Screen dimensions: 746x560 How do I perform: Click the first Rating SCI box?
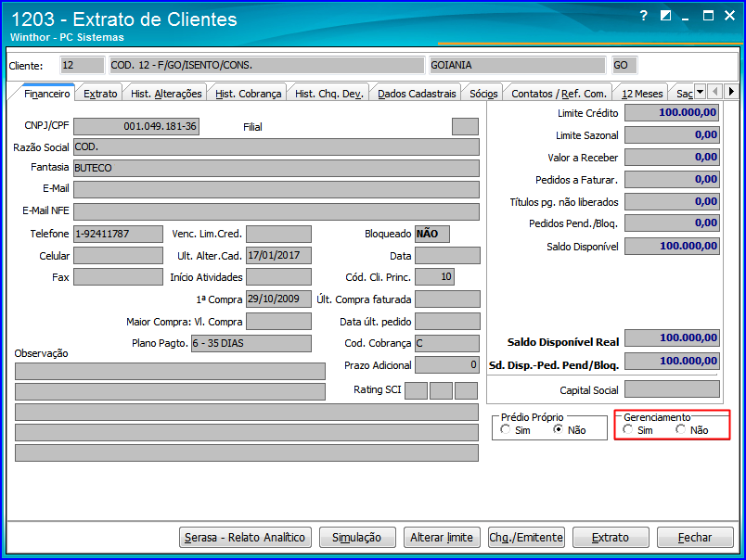click(x=417, y=390)
